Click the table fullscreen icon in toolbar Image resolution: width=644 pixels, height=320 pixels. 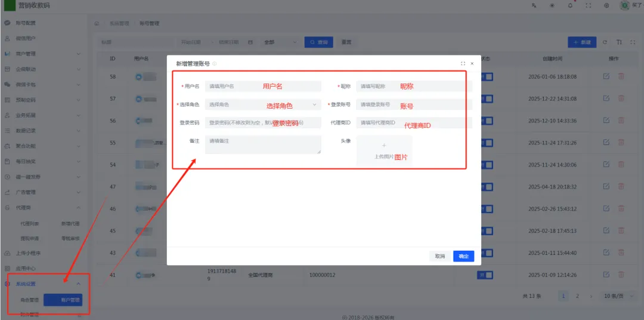(x=633, y=42)
